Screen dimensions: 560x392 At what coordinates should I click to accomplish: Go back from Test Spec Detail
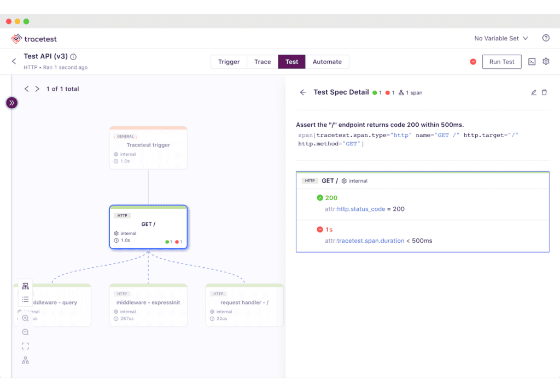[303, 92]
